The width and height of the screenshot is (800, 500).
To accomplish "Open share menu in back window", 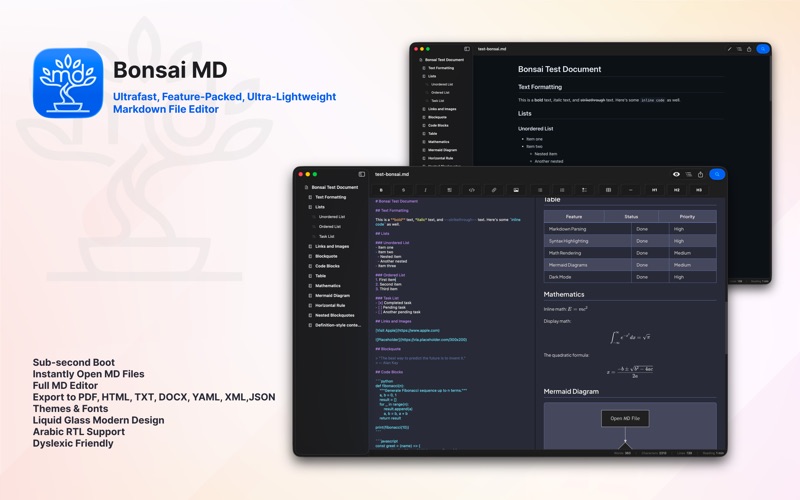I will pyautogui.click(x=749, y=49).
